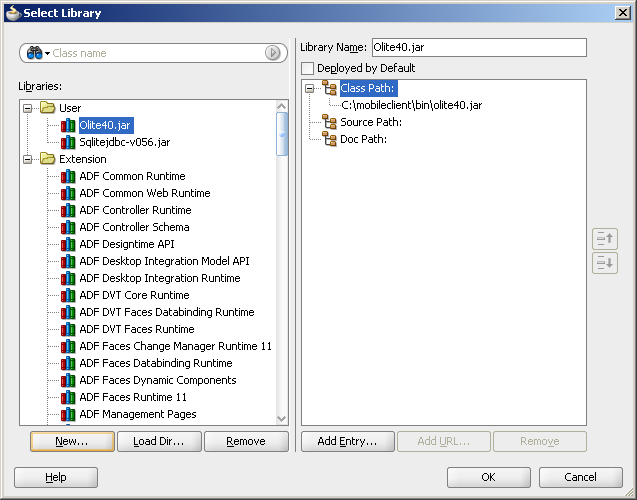Select ADF Designtime API library
This screenshot has height=500, width=637.
[127, 244]
